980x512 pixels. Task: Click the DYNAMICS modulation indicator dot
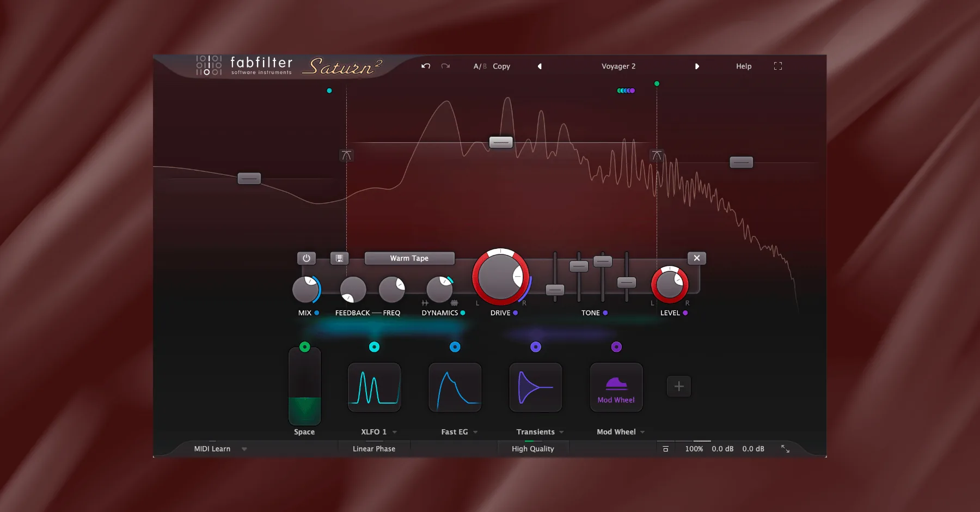point(463,313)
